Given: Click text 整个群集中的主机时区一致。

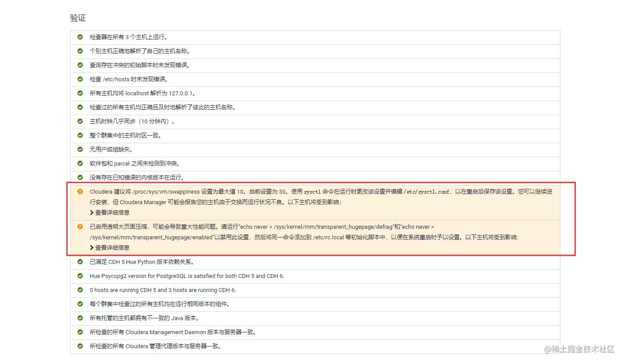Looking at the screenshot, I should pos(126,136).
